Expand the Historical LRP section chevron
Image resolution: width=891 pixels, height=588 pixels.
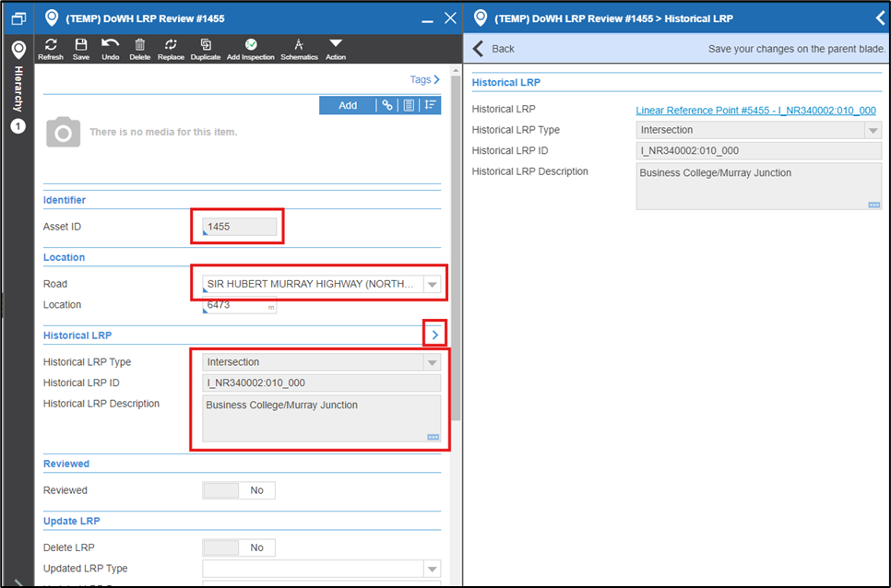click(434, 335)
